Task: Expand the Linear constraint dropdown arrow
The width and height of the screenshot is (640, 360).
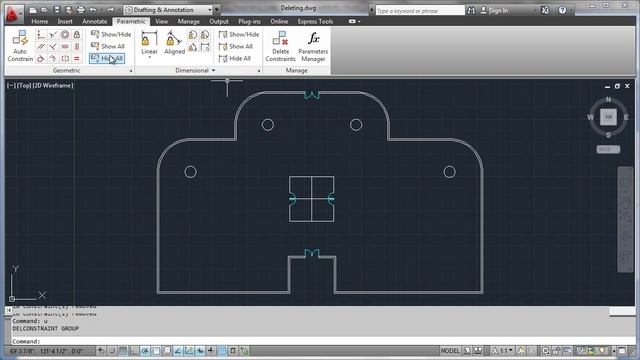Action: (149, 58)
